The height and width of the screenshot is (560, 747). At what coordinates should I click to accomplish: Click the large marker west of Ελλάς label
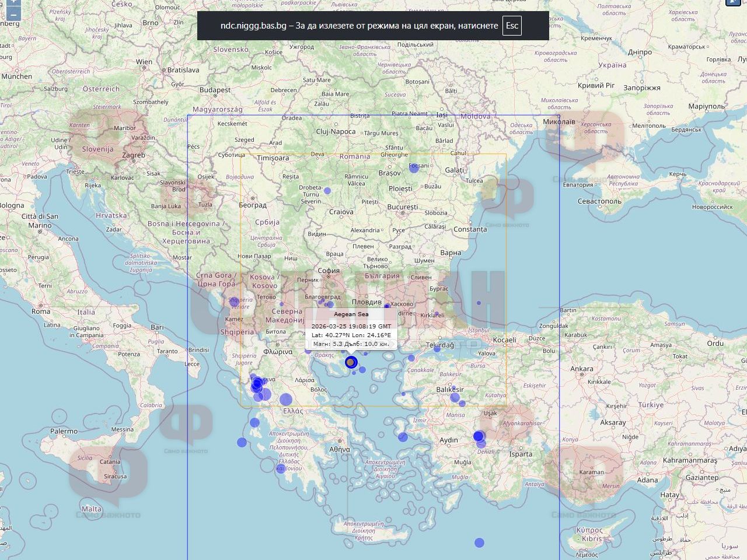(286, 400)
